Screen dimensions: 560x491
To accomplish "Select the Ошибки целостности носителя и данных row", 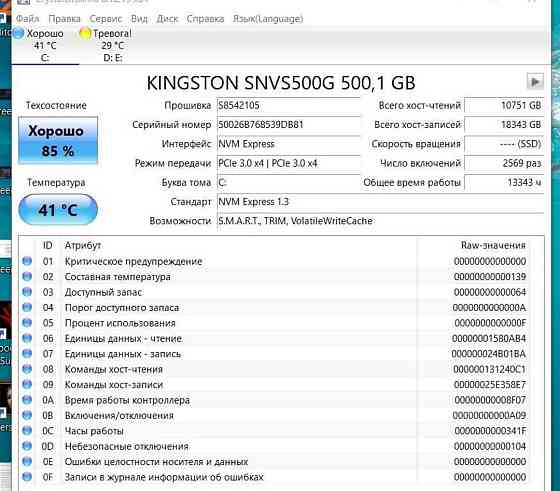I will point(275,461).
